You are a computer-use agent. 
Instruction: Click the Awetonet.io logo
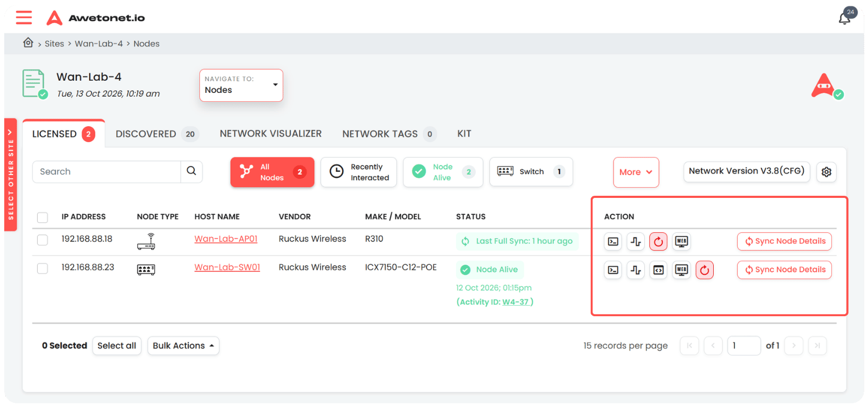pyautogui.click(x=95, y=18)
